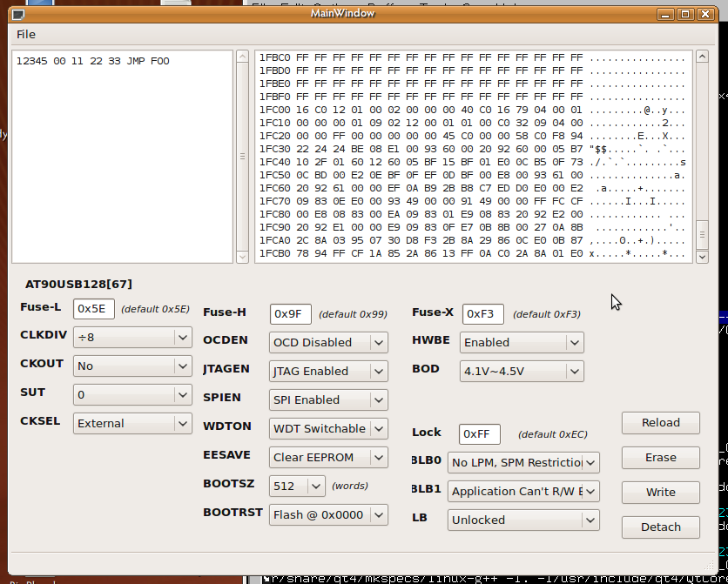Open the CKSEL dropdown showing External
This screenshot has width=728, height=584.
tap(132, 424)
